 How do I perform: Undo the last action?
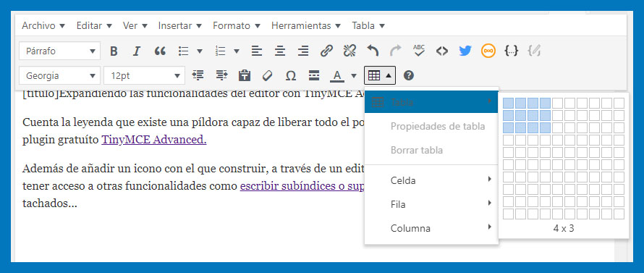pos(373,51)
